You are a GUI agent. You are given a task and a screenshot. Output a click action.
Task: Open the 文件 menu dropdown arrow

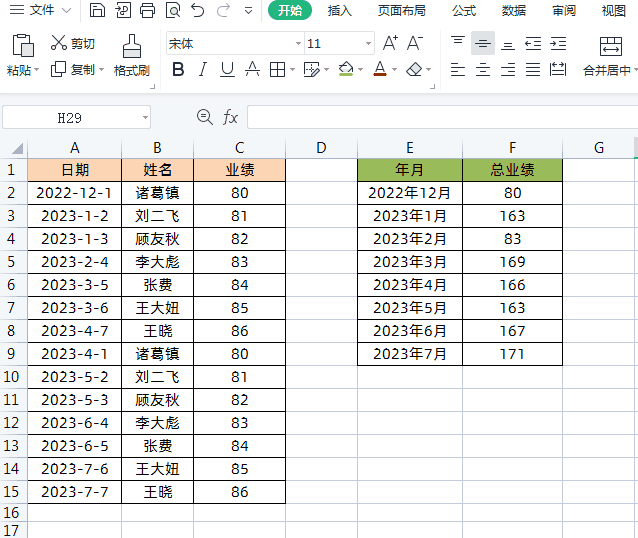(66, 10)
